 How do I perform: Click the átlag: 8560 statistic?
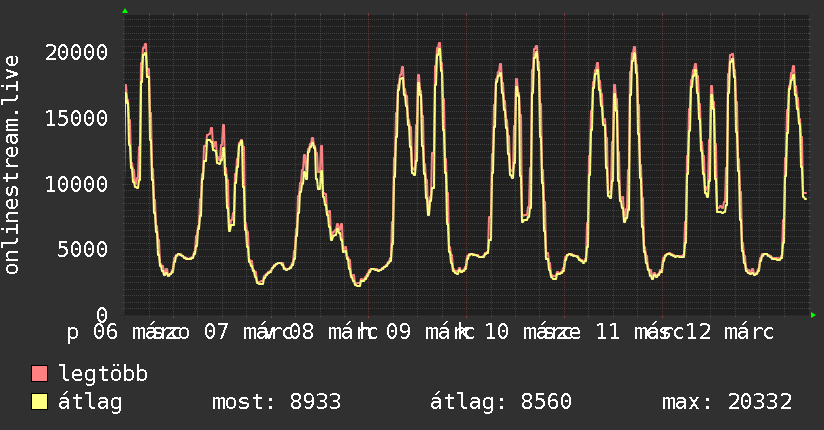(x=500, y=402)
